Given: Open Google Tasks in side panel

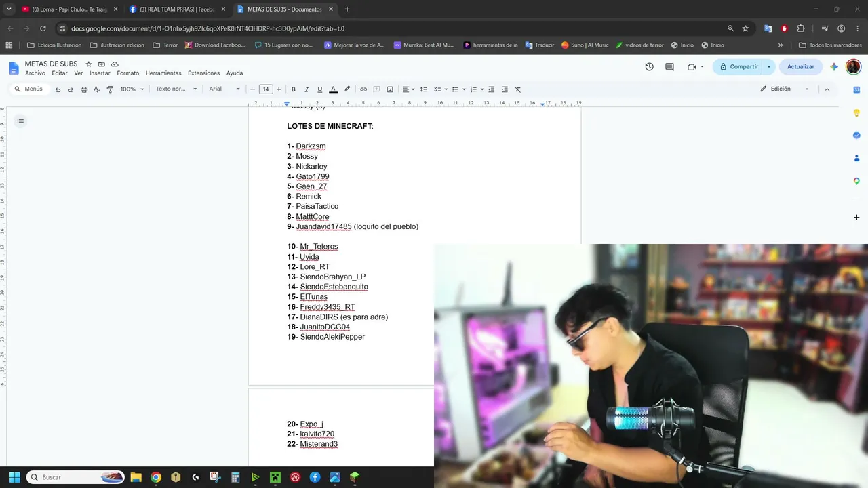Looking at the screenshot, I should 856,136.
